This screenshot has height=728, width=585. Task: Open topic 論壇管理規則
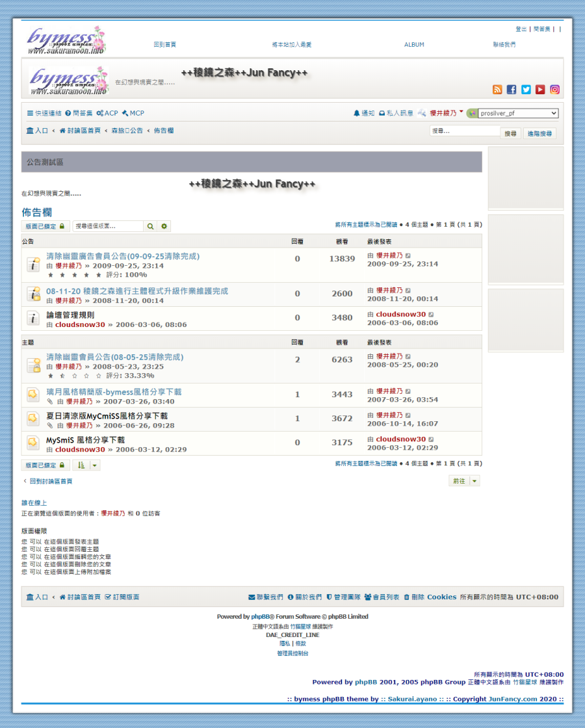coord(70,315)
